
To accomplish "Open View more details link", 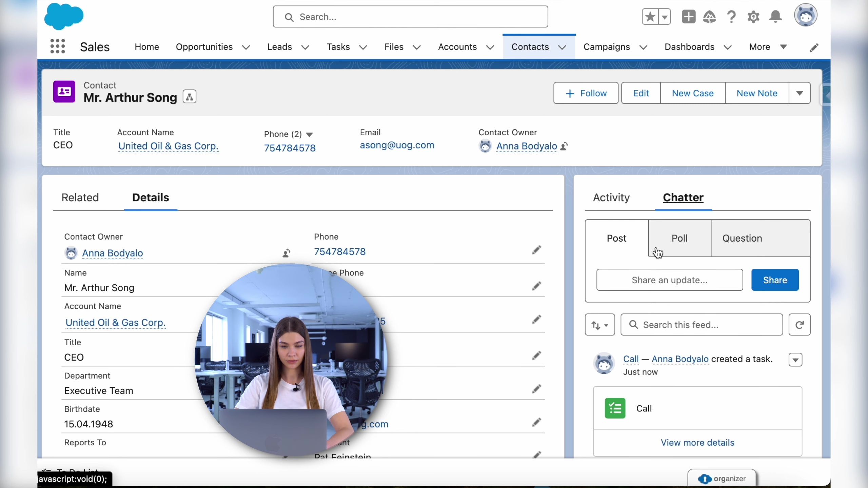I will point(697,443).
